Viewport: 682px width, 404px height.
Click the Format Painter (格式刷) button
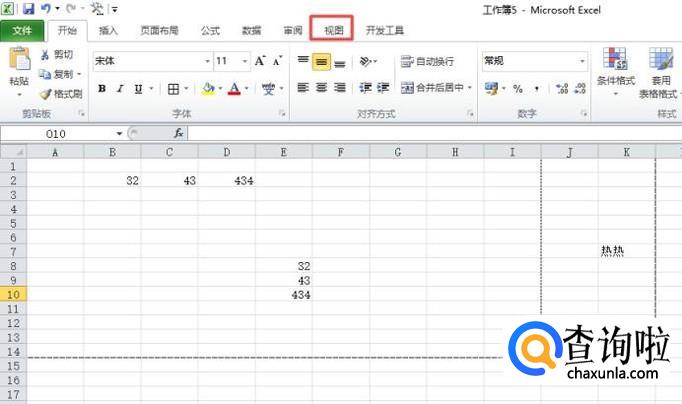60,94
